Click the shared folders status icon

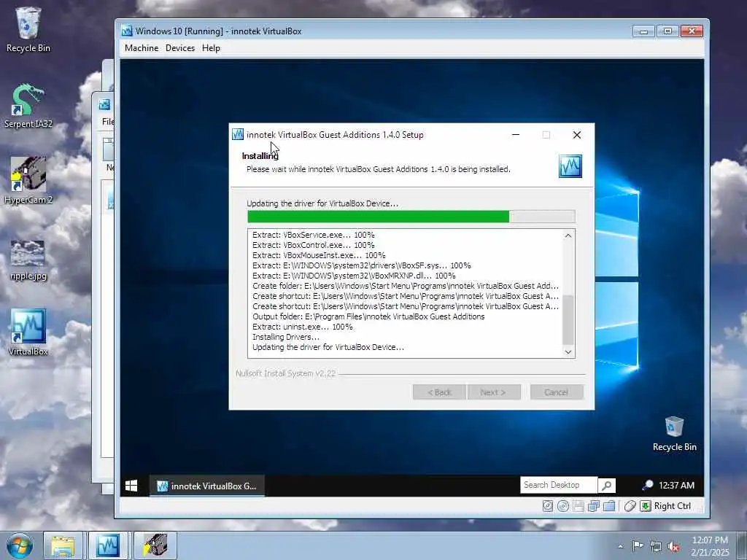(x=609, y=506)
